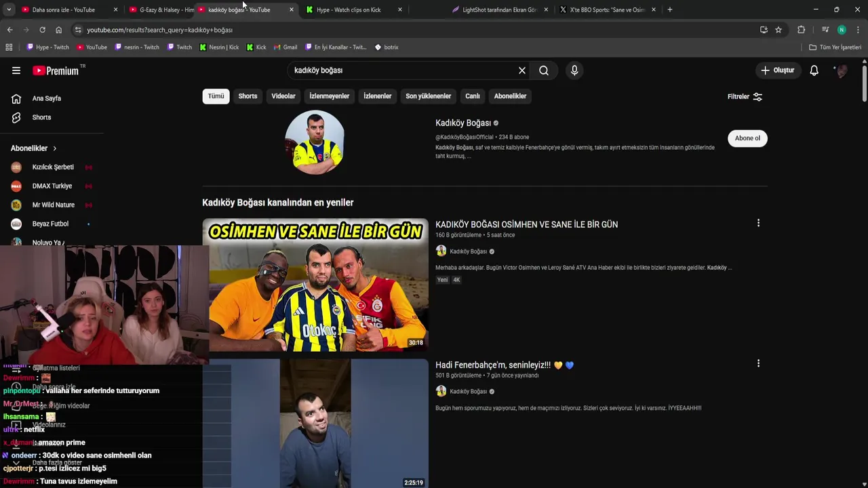Image resolution: width=868 pixels, height=488 pixels.
Task: Open account avatar menu
Action: (841, 70)
